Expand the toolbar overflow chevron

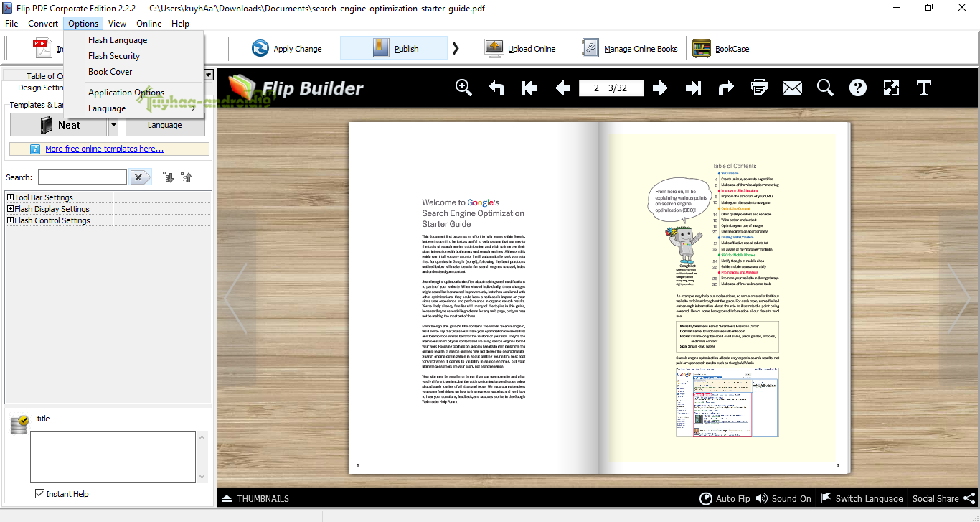(455, 48)
